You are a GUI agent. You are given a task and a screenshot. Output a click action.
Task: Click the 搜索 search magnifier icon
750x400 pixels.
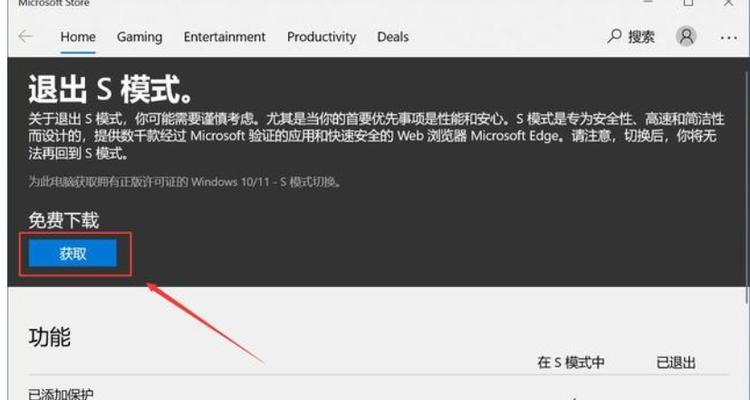click(x=614, y=36)
